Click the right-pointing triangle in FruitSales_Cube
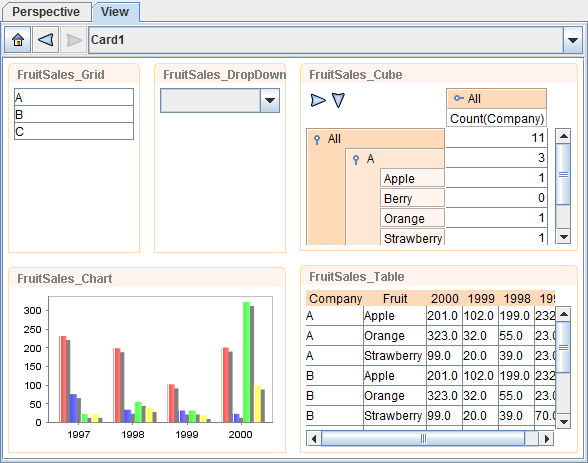This screenshot has width=588, height=463. pos(318,100)
